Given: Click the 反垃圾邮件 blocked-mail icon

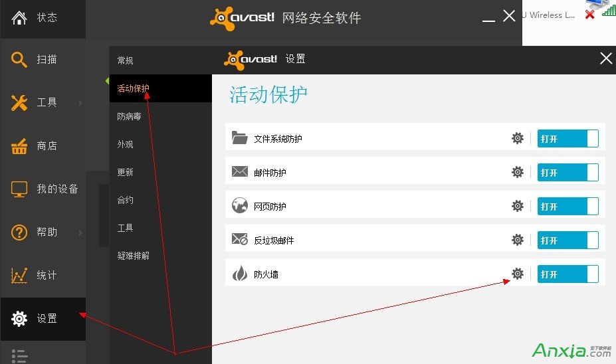Looking at the screenshot, I should [x=240, y=238].
